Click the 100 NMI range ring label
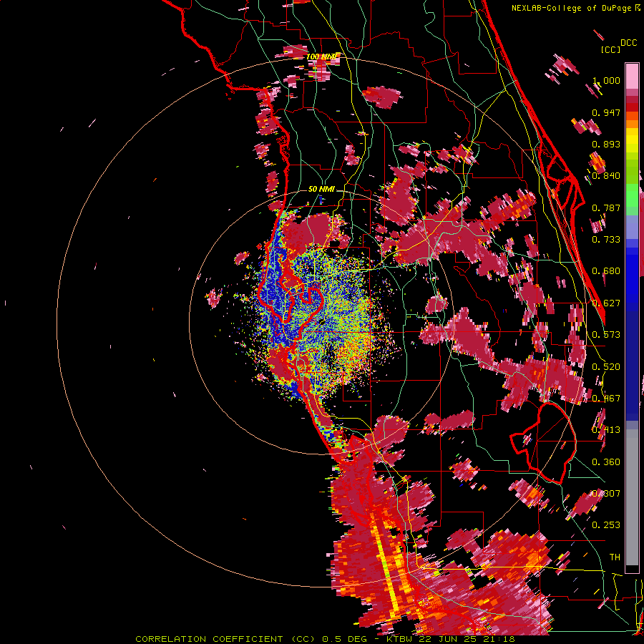 (x=323, y=57)
